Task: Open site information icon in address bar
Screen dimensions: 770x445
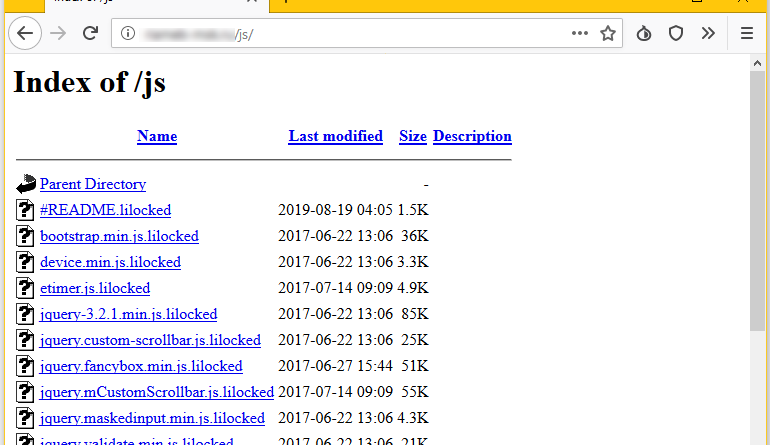Action: click(128, 33)
